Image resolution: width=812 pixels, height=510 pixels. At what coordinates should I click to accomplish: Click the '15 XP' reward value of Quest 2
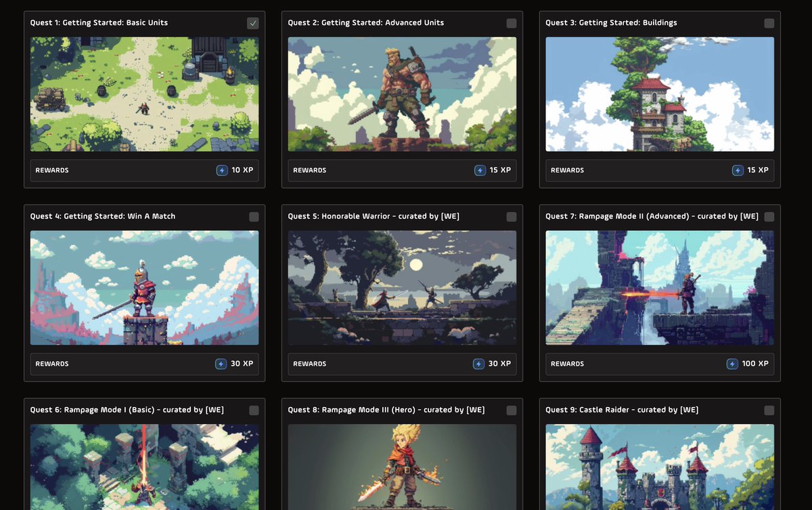click(500, 170)
